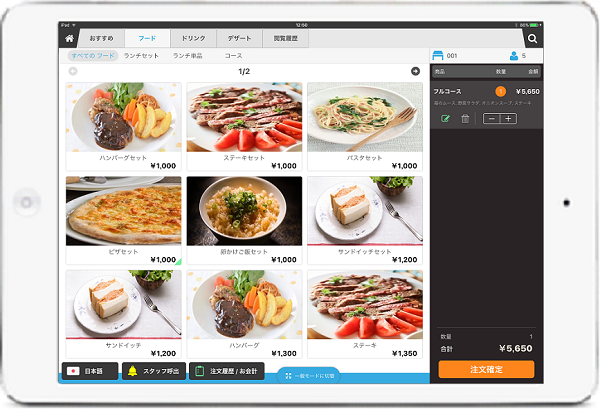Increase フルコース quantity with plus
Screen dimensions: 600x409
(x=508, y=119)
